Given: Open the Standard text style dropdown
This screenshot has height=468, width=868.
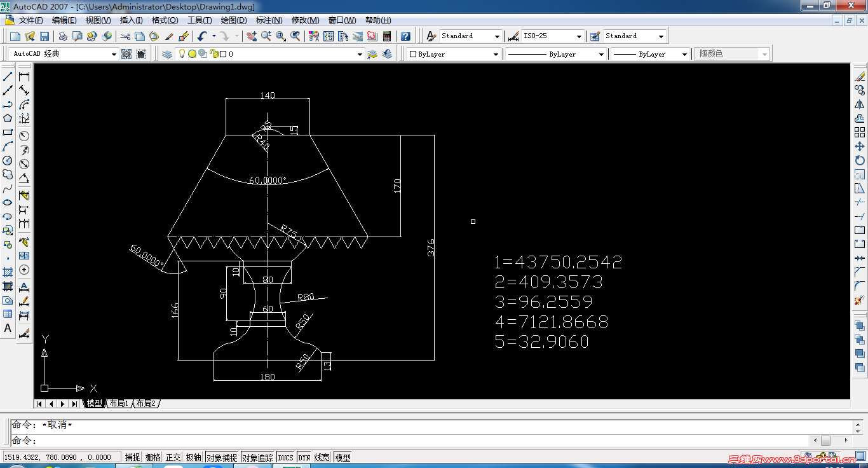Looking at the screenshot, I should pyautogui.click(x=497, y=36).
